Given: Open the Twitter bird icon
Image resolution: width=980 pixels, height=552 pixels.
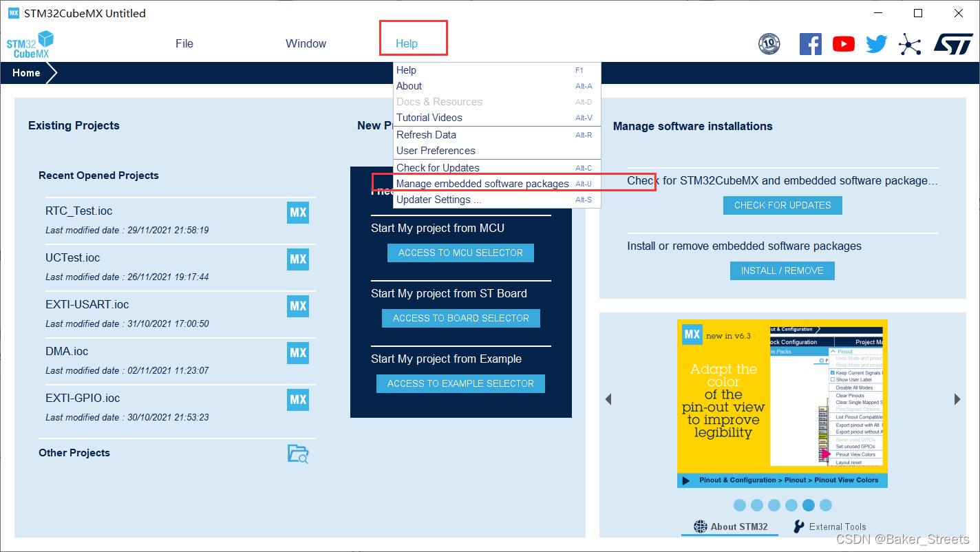Looking at the screenshot, I should tap(876, 45).
